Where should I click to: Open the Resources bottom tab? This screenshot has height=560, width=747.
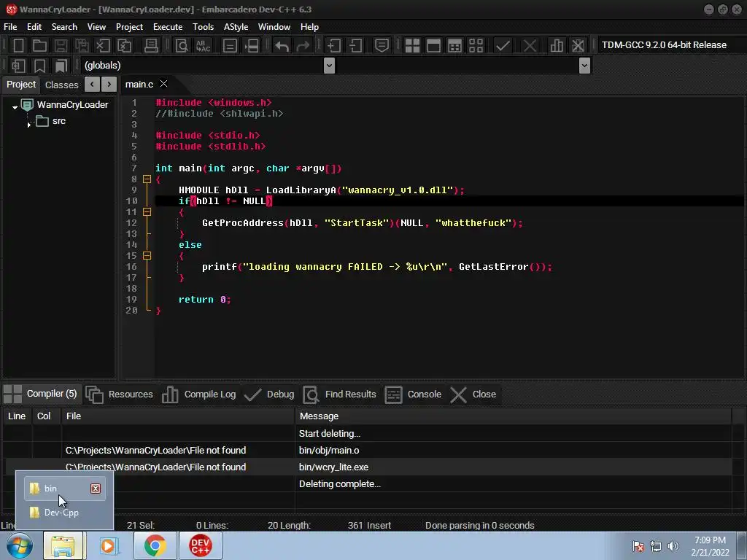coord(120,394)
